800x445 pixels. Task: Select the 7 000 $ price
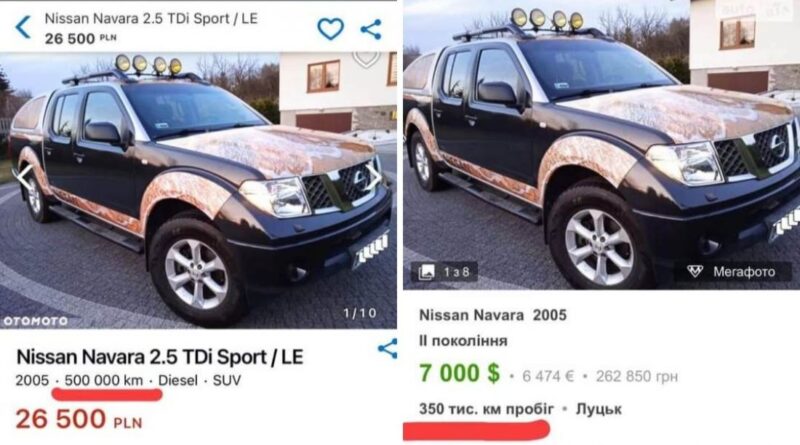459,373
